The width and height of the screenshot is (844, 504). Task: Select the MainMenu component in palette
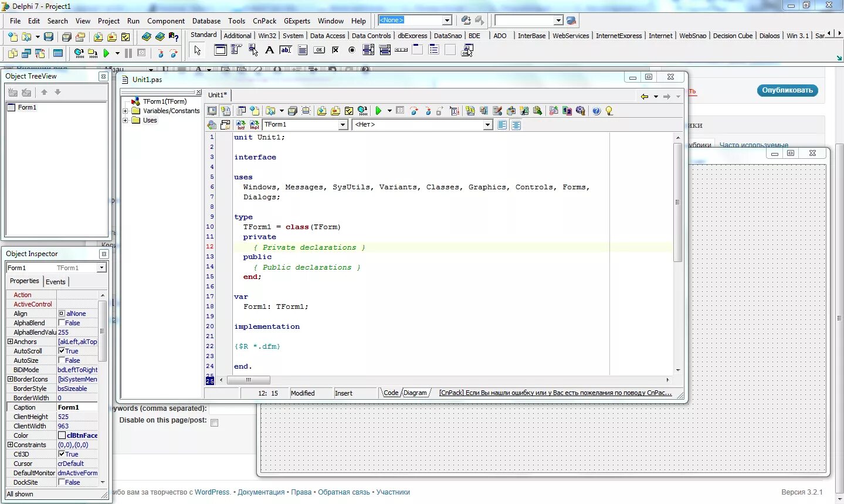coord(236,50)
